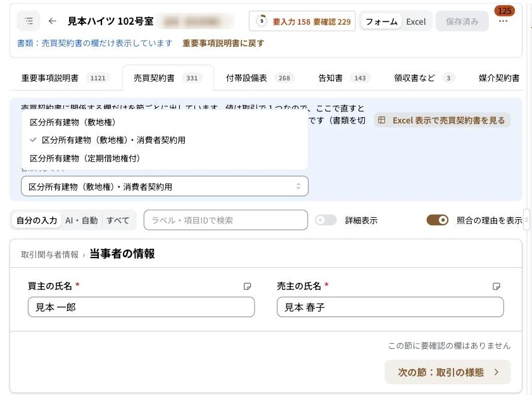Select the 自分の入力 filter

pyautogui.click(x=37, y=220)
